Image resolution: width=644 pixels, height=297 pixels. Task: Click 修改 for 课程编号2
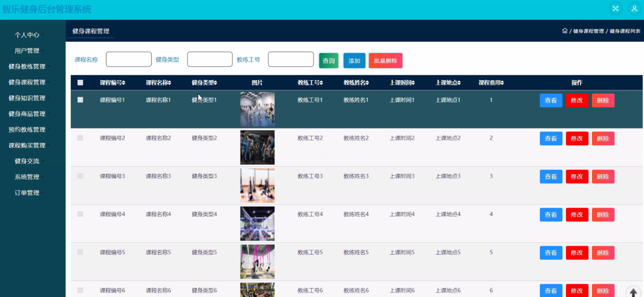pyautogui.click(x=577, y=138)
